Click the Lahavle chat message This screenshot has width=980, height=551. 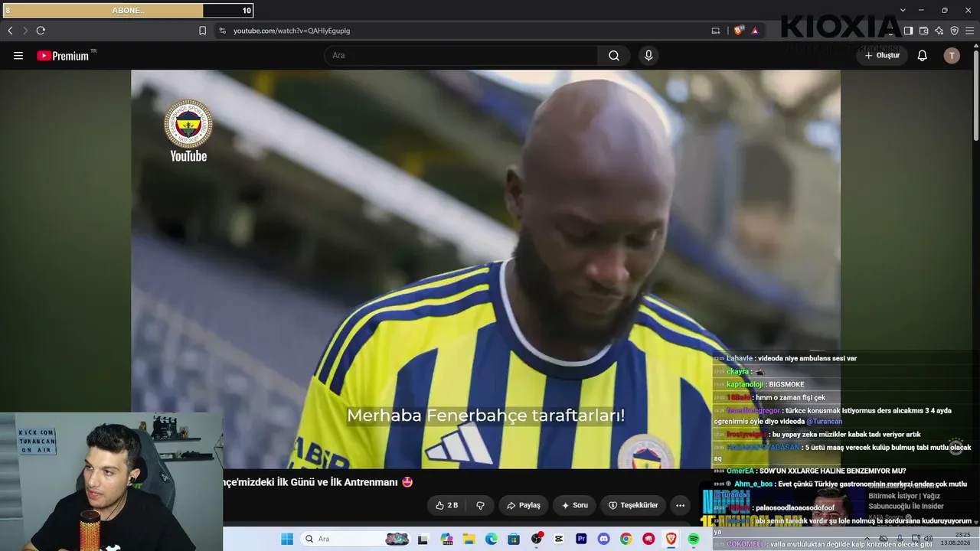pos(786,358)
